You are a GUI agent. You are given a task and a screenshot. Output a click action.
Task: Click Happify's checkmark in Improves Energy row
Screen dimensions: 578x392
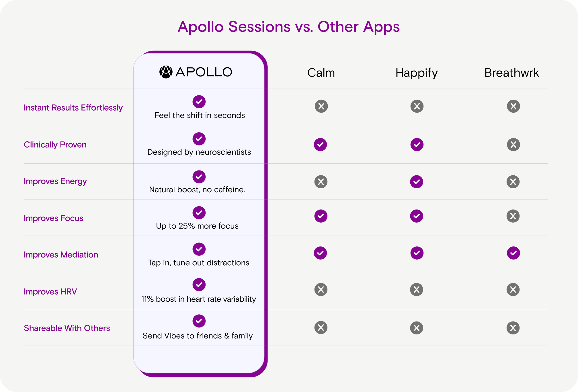tap(417, 182)
